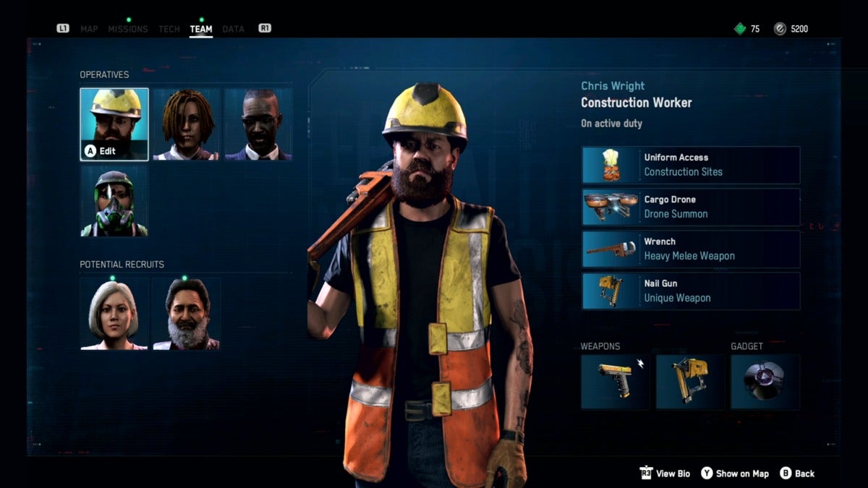Select the grey-bearded man potential recruit
The image size is (868, 488).
(187, 314)
